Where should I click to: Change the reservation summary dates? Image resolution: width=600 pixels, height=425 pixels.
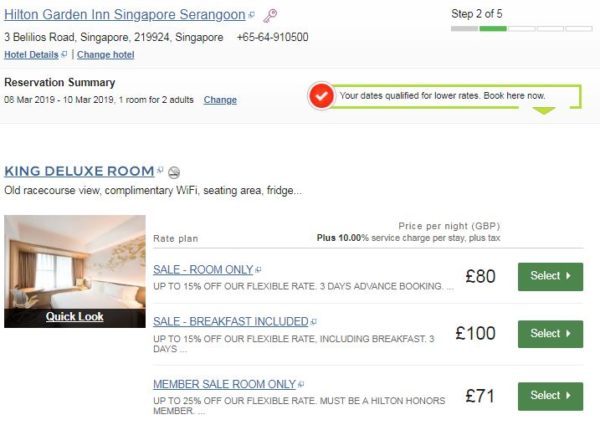pyautogui.click(x=220, y=100)
